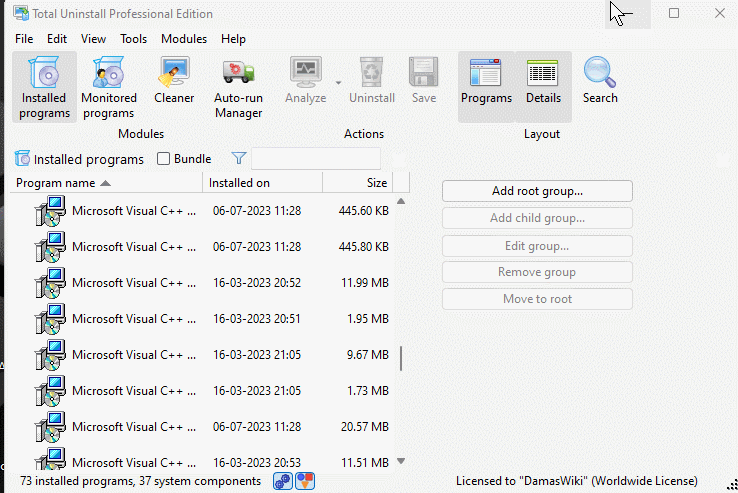Viewport: 738px width, 493px height.
Task: Click the program list scrollbar thumb
Action: click(x=401, y=359)
